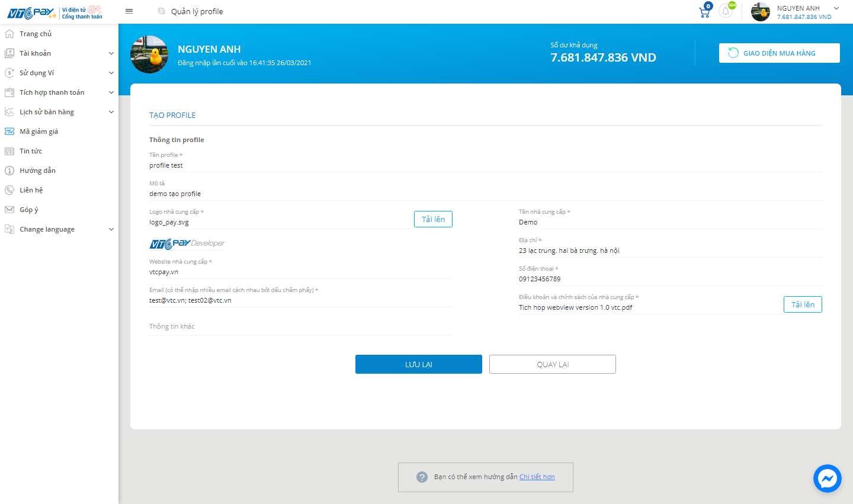
Task: Open the Messenger chat bubble
Action: (827, 479)
